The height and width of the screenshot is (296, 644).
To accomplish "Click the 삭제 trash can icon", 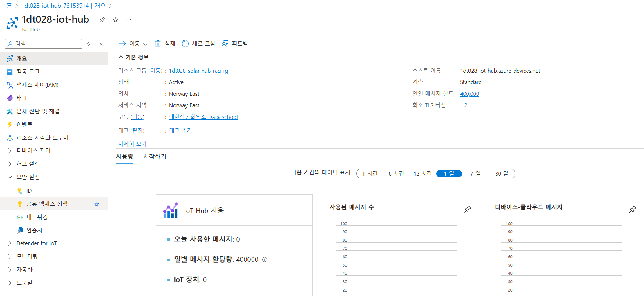I will coord(158,44).
